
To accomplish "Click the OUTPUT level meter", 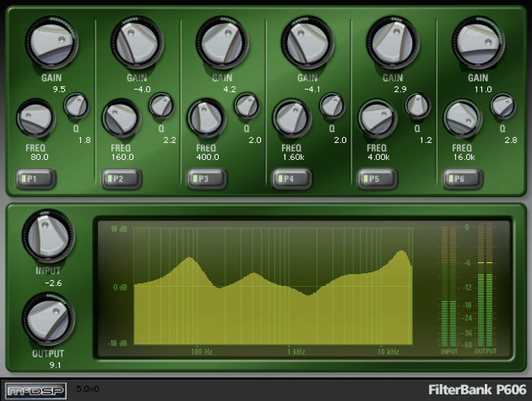I will click(x=485, y=285).
